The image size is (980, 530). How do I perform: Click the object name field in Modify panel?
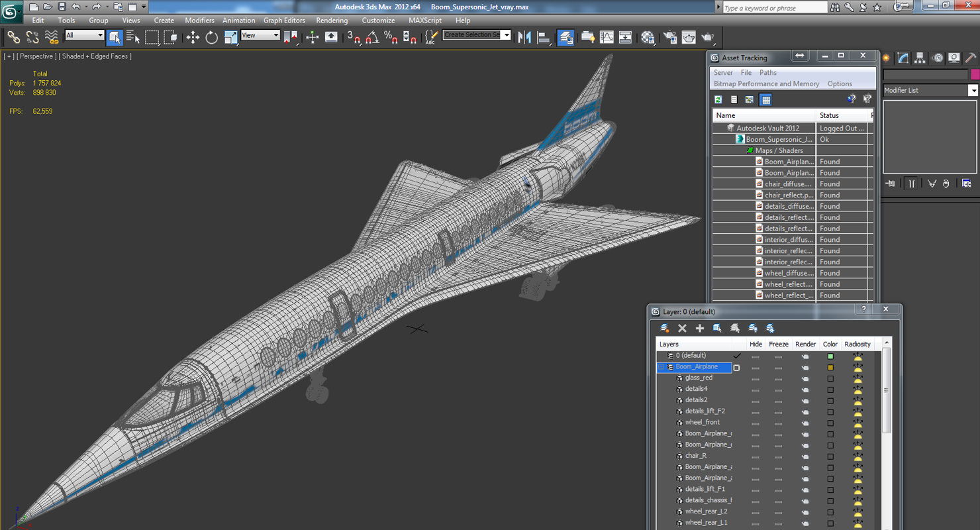pyautogui.click(x=926, y=75)
